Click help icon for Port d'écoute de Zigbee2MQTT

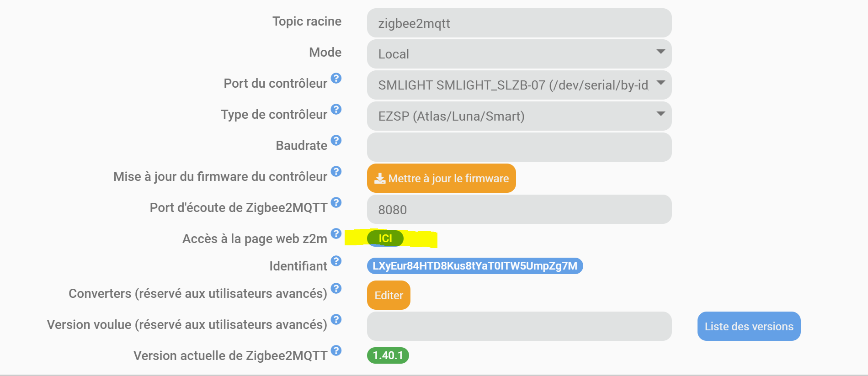(336, 202)
